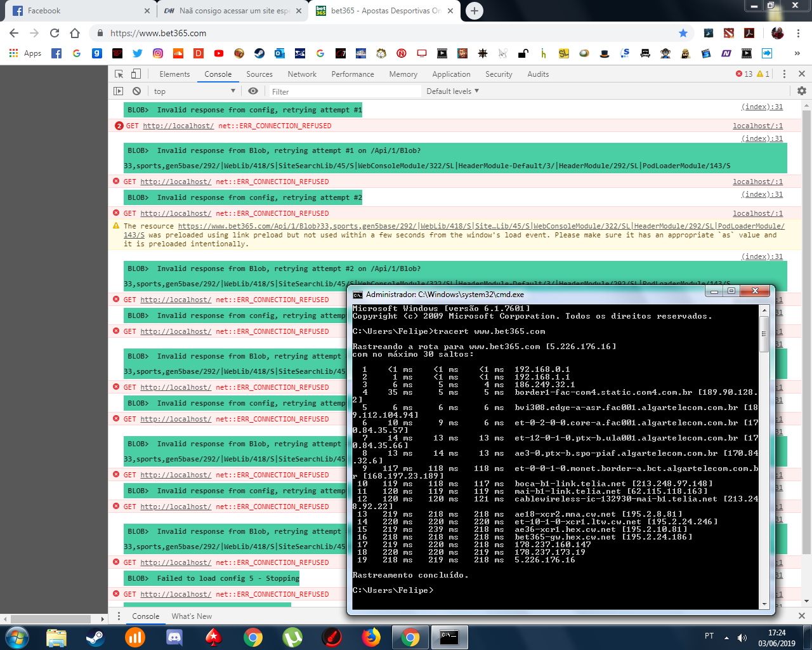The width and height of the screenshot is (812, 650).
Task: Toggle the bookmark star for this page
Action: click(x=683, y=33)
